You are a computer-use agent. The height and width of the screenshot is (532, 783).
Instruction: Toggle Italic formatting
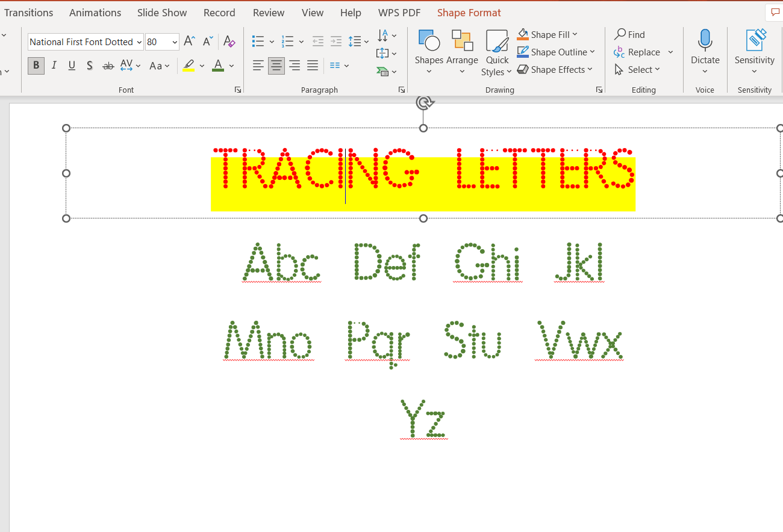(54, 66)
